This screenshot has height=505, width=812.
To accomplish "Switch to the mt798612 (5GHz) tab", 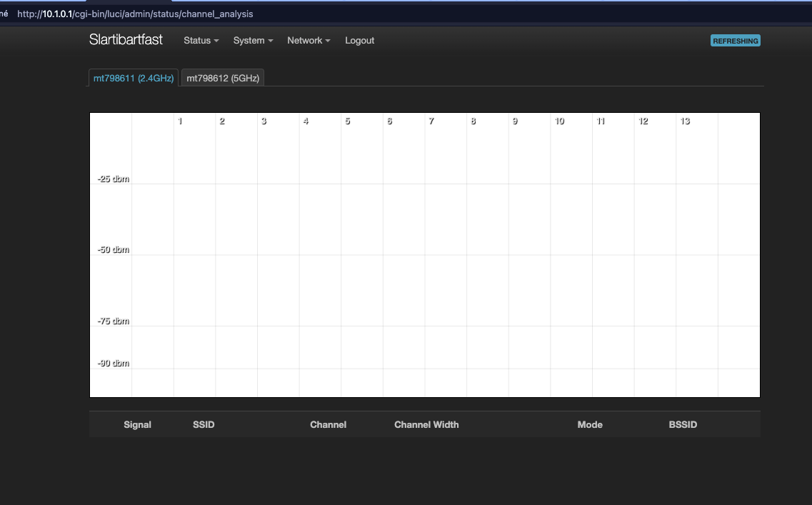I will (223, 79).
